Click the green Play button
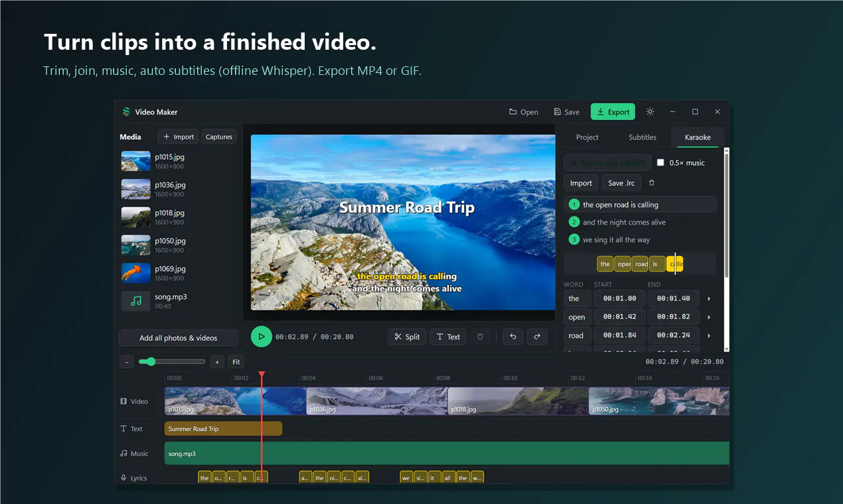Screen dimensions: 843x504 262,336
